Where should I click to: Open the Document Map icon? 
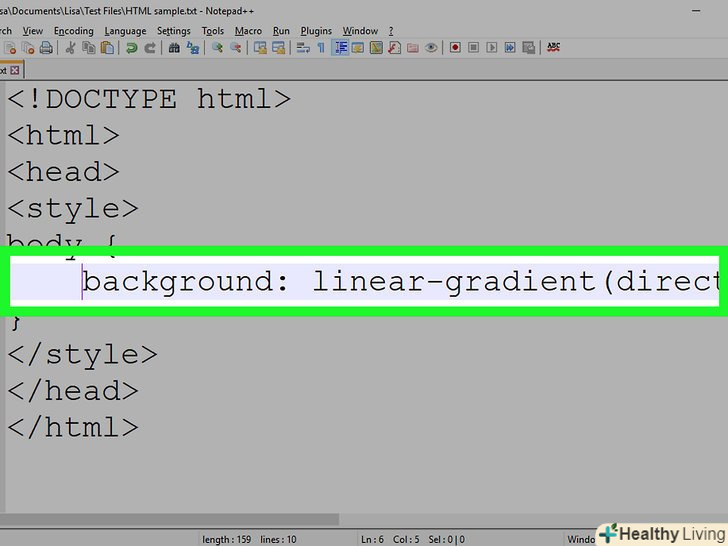[x=376, y=47]
